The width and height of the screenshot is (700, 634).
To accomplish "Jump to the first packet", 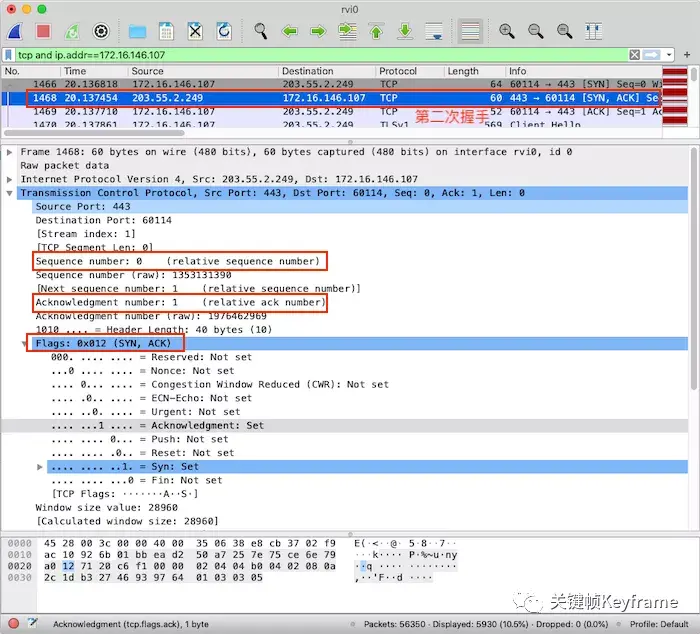I will pyautogui.click(x=376, y=32).
